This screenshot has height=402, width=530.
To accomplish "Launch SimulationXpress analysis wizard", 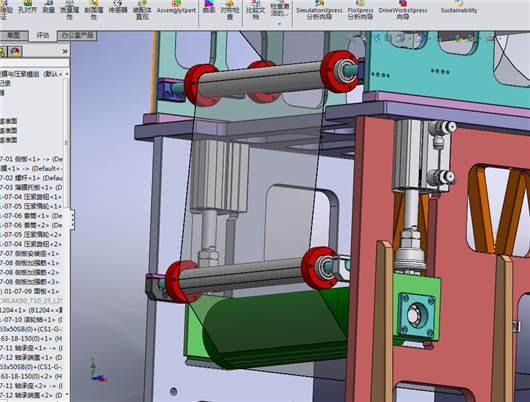I will pyautogui.click(x=319, y=10).
